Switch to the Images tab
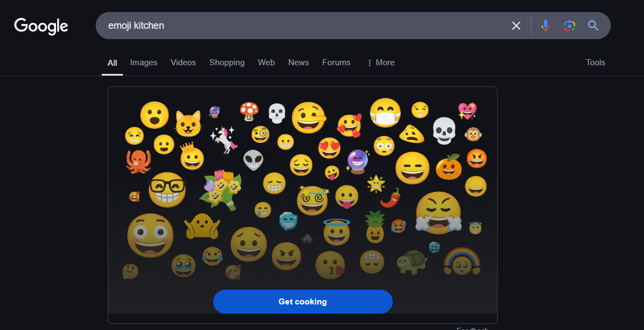Viewport: 644px width, 330px height. point(144,63)
